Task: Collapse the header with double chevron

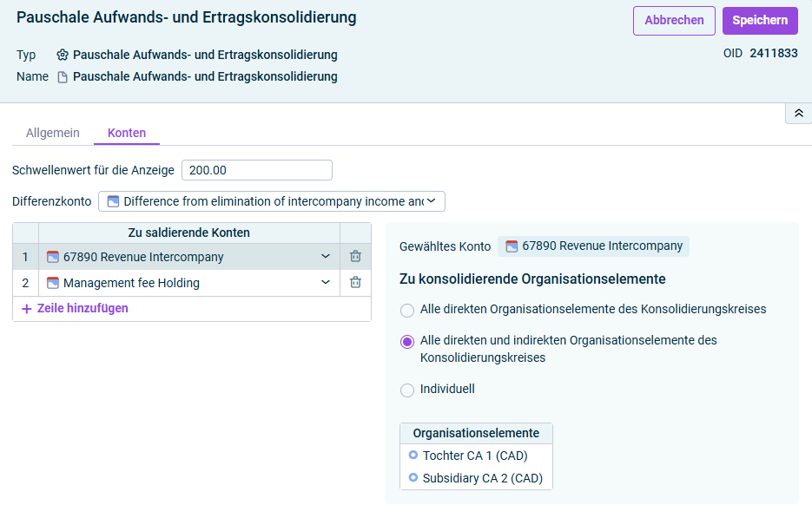Action: (x=799, y=114)
